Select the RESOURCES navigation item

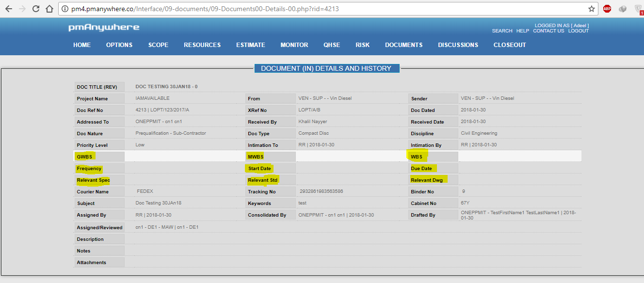(x=202, y=45)
